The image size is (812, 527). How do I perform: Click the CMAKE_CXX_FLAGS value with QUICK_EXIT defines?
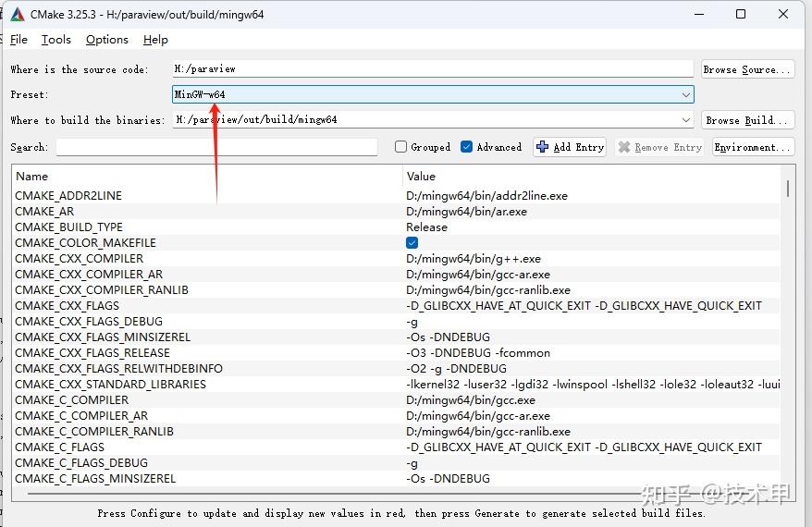(x=584, y=305)
